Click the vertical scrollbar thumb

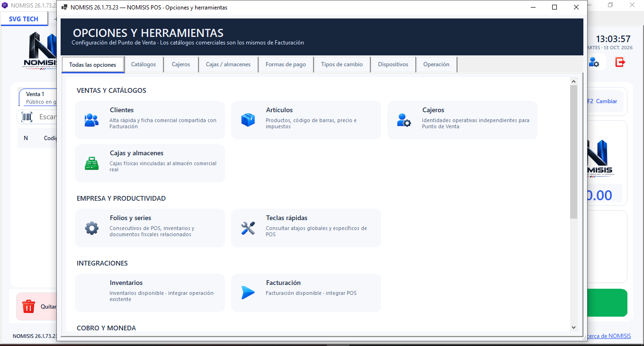573,152
